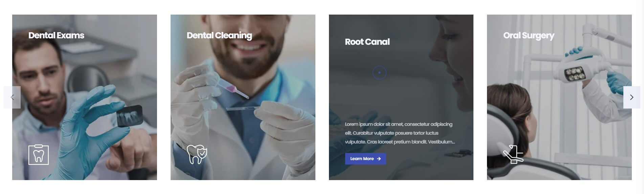Open the Oral Surgery heading
Viewport: 644px width, 194px height.
point(529,36)
